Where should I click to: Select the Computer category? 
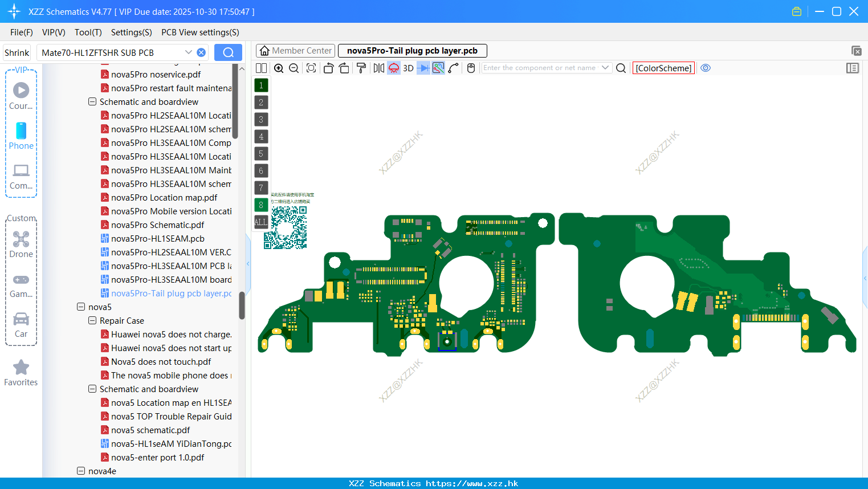21,177
